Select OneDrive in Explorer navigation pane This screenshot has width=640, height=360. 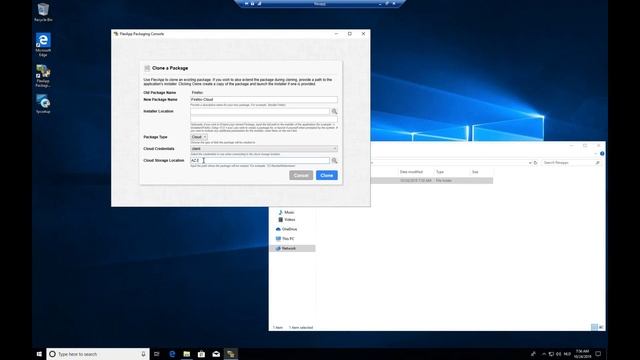point(289,229)
